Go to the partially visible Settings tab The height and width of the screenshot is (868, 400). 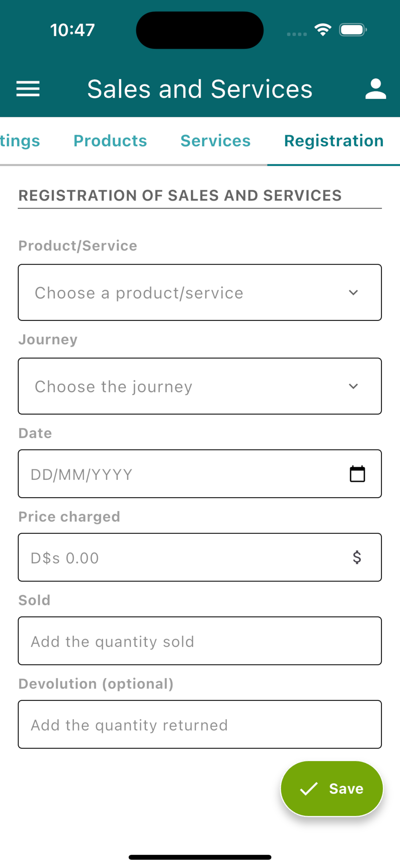click(20, 140)
